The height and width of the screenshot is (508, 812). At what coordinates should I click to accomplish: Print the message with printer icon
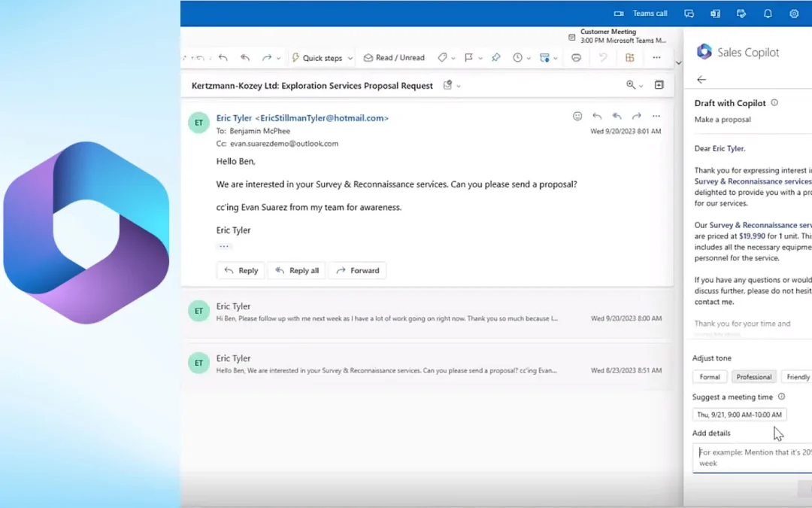point(577,57)
